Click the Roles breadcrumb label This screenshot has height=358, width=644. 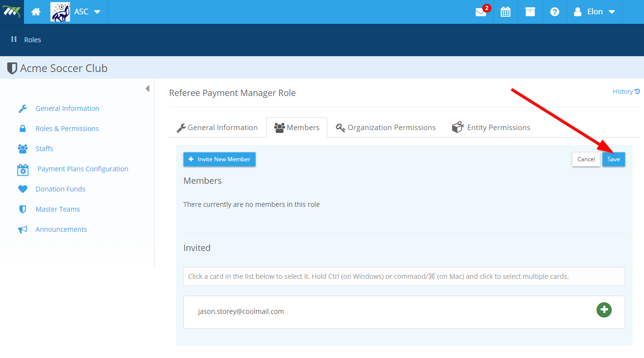[x=33, y=40]
